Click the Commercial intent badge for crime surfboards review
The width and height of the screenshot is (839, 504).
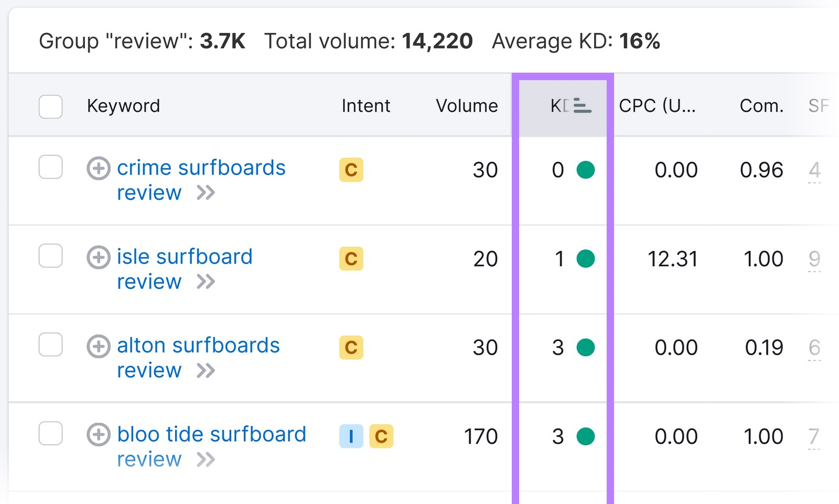point(351,170)
